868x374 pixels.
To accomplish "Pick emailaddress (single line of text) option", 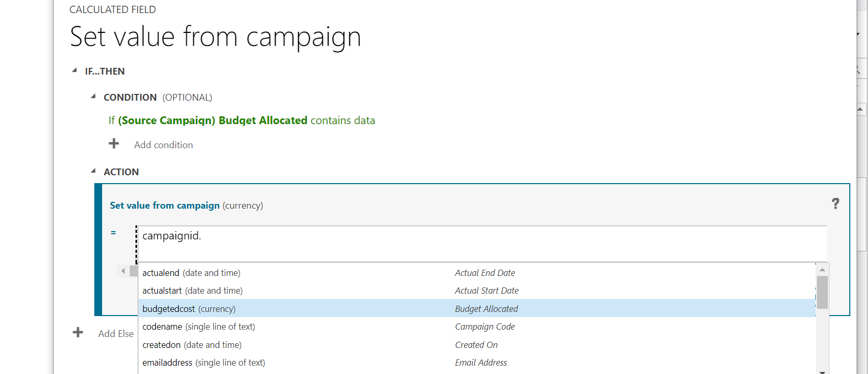I will click(203, 363).
